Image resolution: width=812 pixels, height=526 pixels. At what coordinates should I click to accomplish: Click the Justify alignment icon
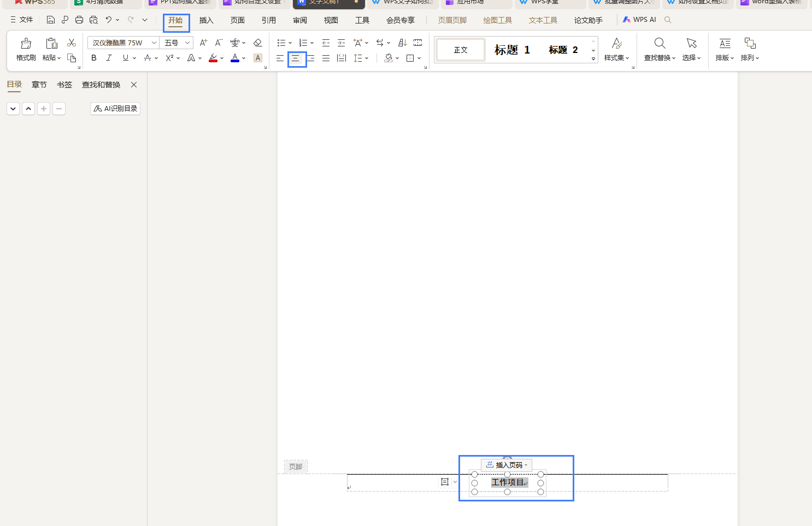[326, 58]
